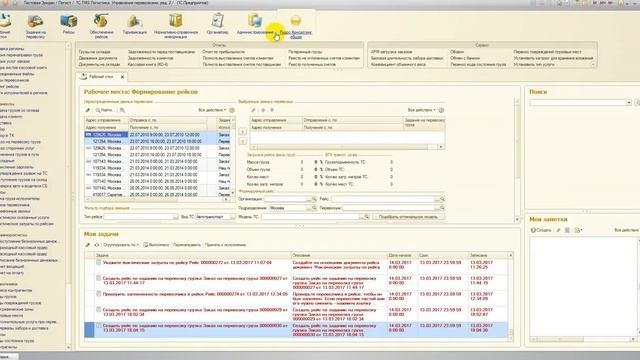Click the Срок column header in tasks

[442, 255]
